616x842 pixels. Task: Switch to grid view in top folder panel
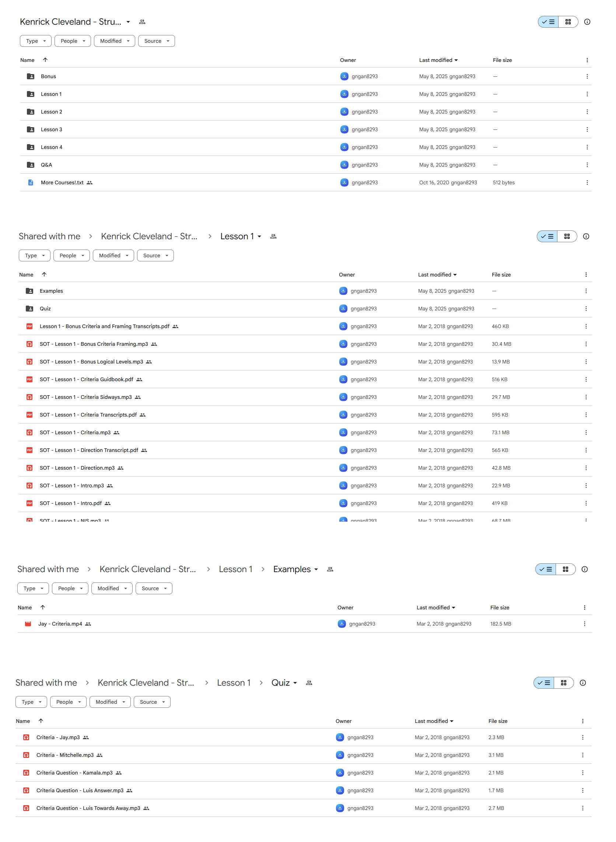coord(568,22)
